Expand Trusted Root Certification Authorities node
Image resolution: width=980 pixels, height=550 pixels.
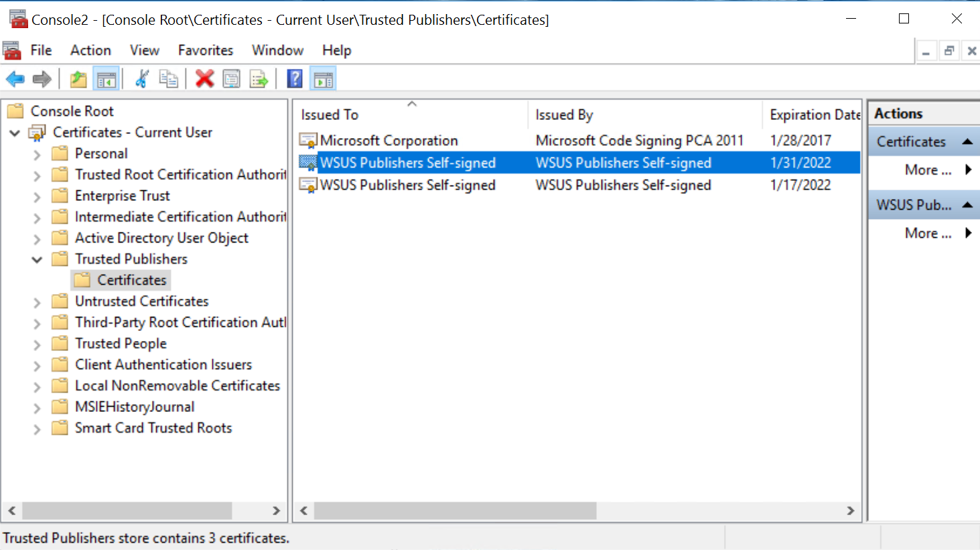pos(37,176)
